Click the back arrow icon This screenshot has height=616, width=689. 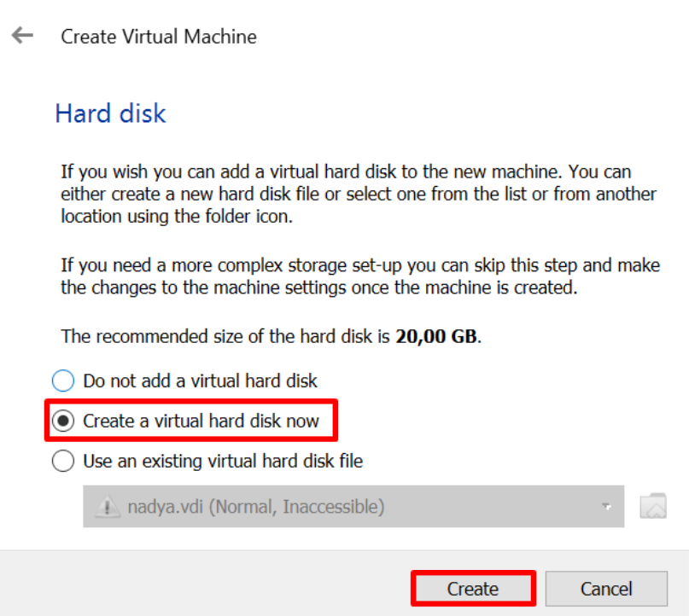pos(22,36)
